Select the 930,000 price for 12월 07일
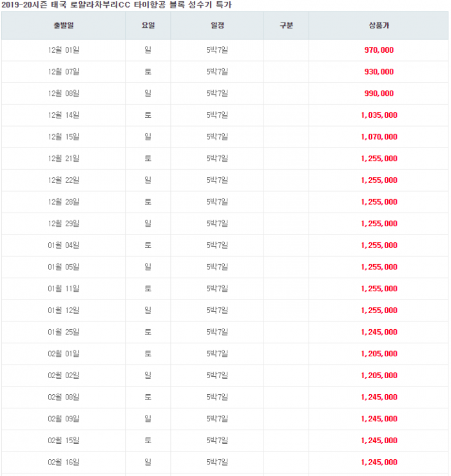451x476 pixels. pyautogui.click(x=379, y=72)
